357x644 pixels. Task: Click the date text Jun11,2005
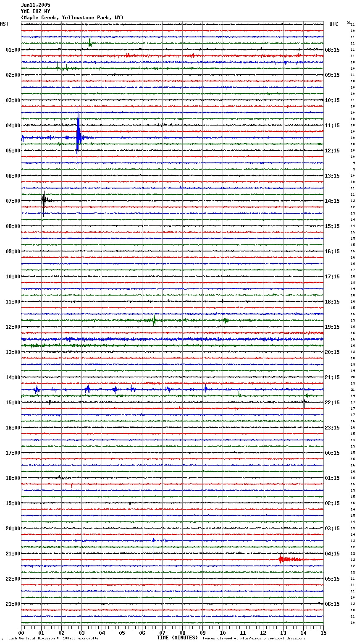click(x=35, y=5)
